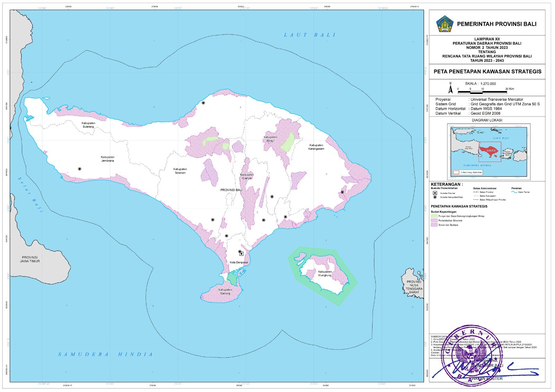Click the Kabupaten Klungkung label on Nusa Penida
This screenshot has height=392, width=555.
[x=325, y=273]
